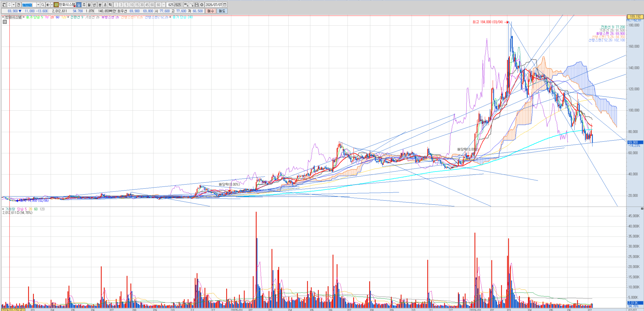The height and width of the screenshot is (311, 644).
Task: Switch to the 주 weekly period tab
Action: [84, 5]
